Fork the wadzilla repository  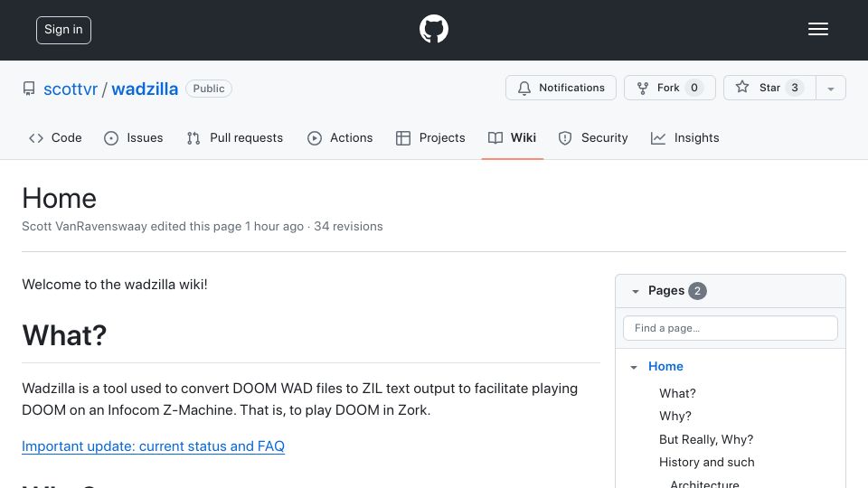tap(669, 88)
